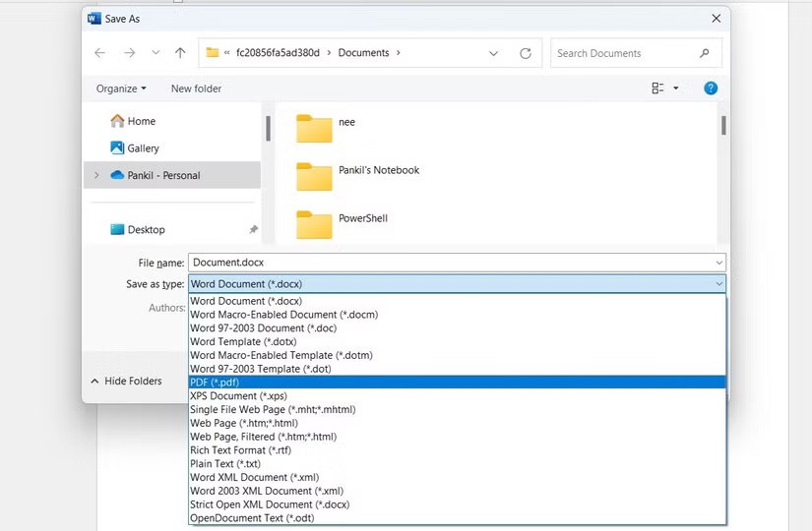The width and height of the screenshot is (812, 531).
Task: Open the Organize menu
Action: pyautogui.click(x=121, y=88)
